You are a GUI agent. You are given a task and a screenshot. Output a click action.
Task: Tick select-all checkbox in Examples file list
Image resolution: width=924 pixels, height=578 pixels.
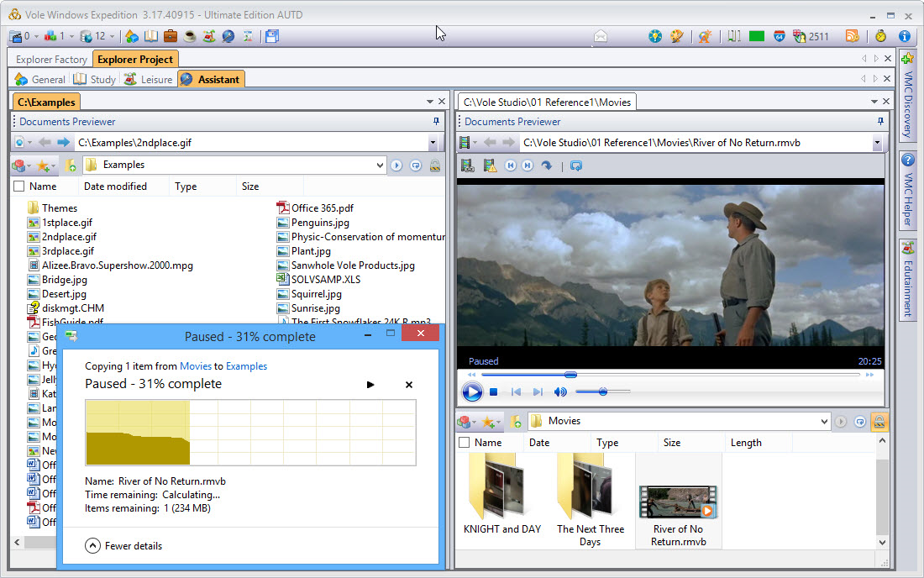coord(19,187)
